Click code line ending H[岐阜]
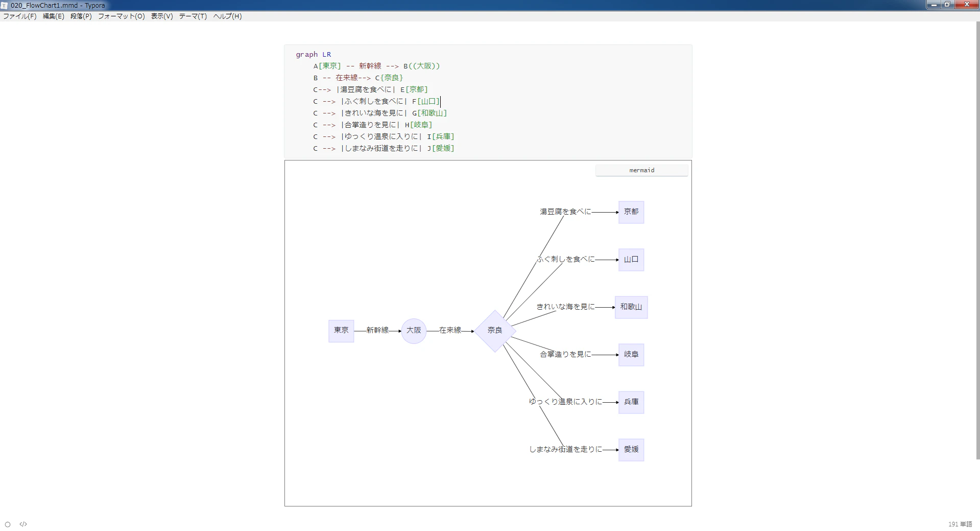The height and width of the screenshot is (531, 980). coord(373,125)
